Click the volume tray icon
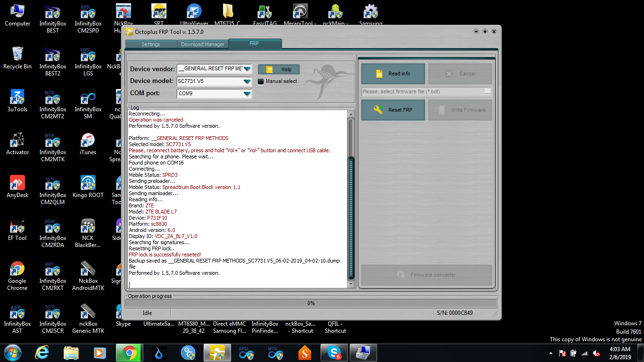Screen dimensions: 644x362 596,353
